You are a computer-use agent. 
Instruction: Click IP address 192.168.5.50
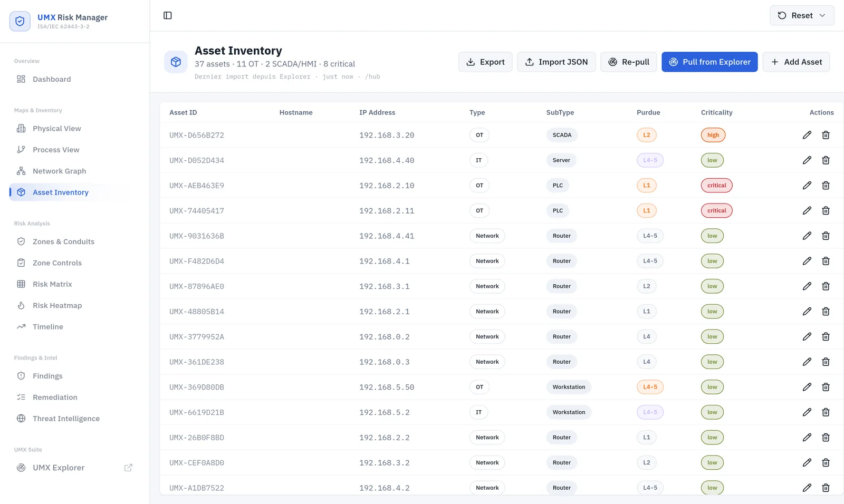coord(387,387)
